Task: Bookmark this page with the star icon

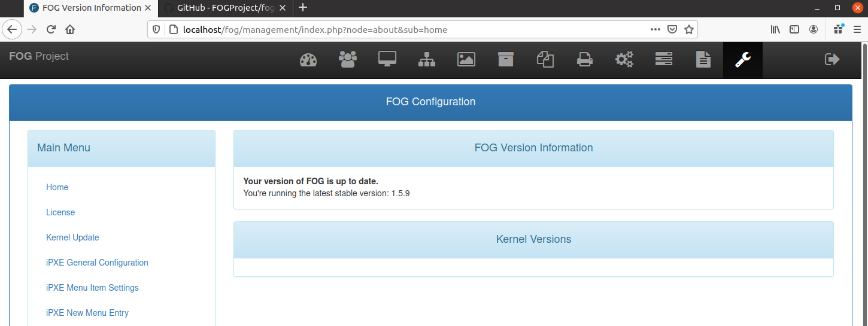Action: click(689, 29)
